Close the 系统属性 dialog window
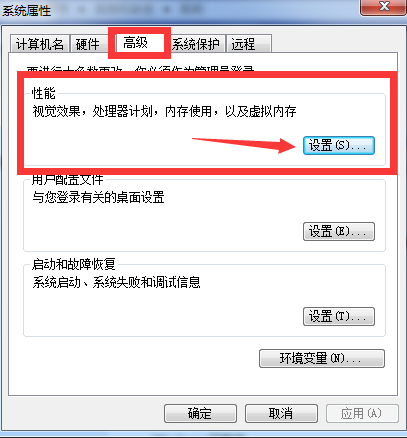407x438 pixels. [383, 7]
